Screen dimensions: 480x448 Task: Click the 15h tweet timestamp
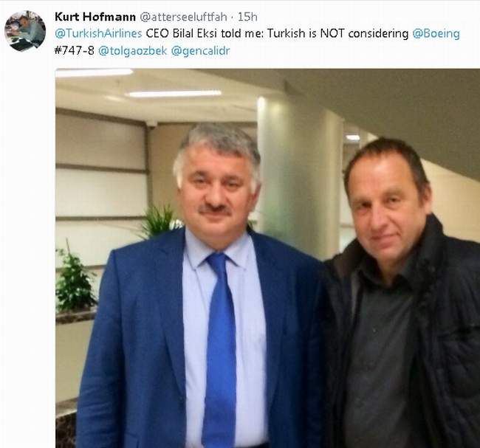pyautogui.click(x=247, y=17)
